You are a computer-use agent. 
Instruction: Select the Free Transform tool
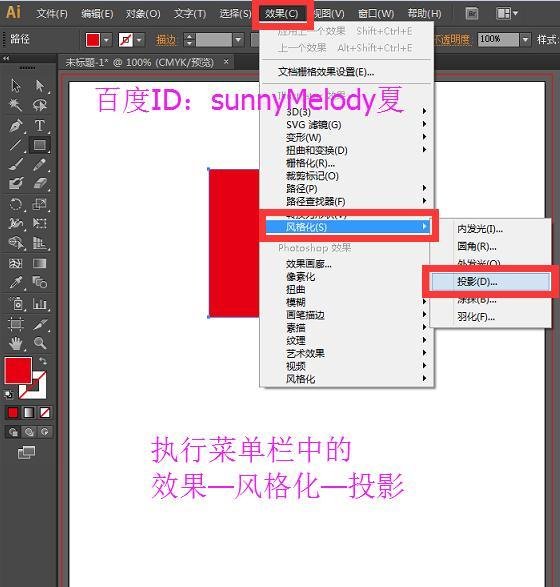point(39,223)
